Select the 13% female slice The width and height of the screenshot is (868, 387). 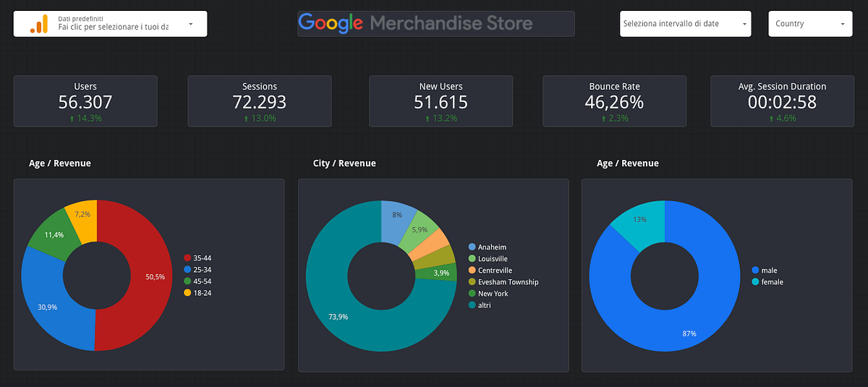639,221
